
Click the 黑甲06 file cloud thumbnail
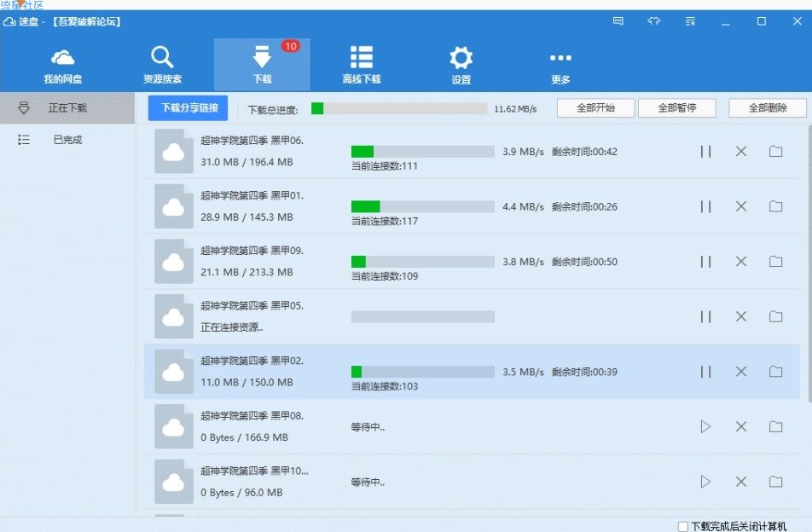(173, 151)
